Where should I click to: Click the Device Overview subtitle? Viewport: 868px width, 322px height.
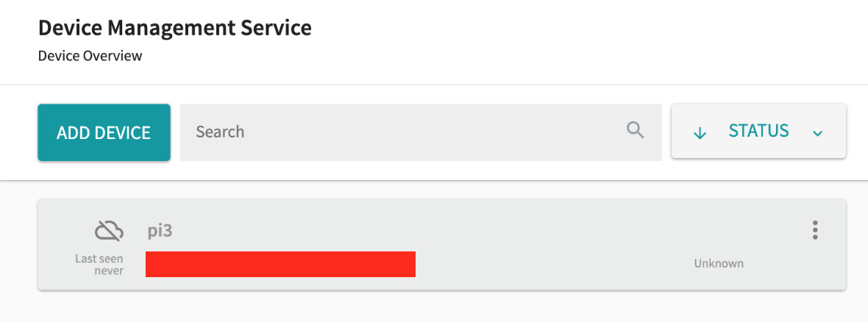90,56
